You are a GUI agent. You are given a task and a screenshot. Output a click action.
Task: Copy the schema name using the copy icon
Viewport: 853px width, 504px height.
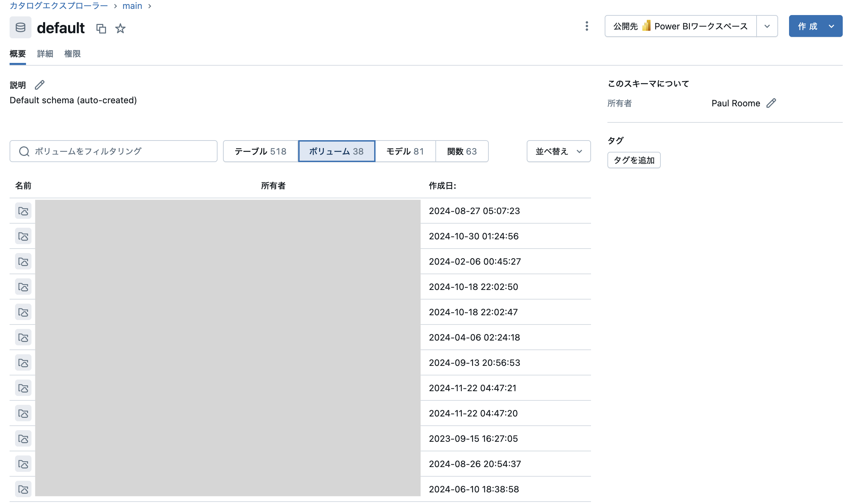(x=102, y=29)
